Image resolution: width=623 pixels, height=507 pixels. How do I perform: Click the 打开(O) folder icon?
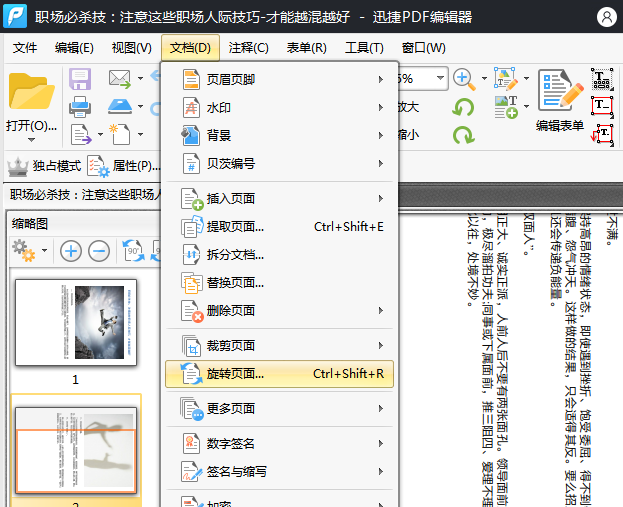pos(31,91)
